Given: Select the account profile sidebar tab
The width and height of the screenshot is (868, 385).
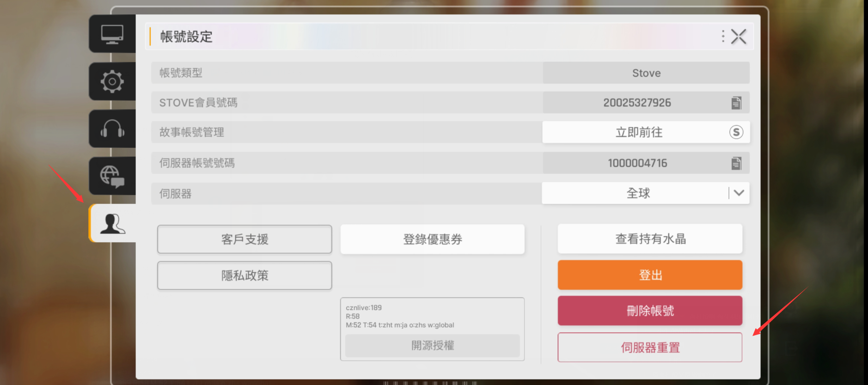Looking at the screenshot, I should pos(112,224).
